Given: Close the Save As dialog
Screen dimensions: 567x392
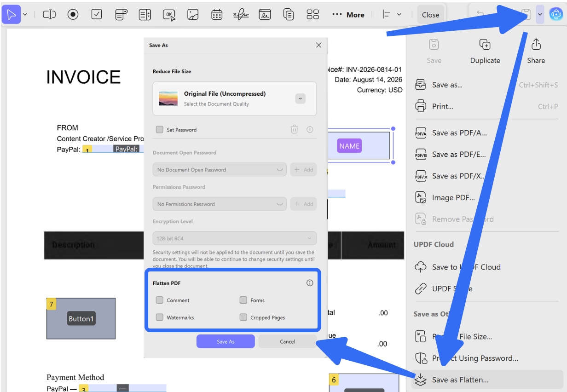Looking at the screenshot, I should 318,45.
